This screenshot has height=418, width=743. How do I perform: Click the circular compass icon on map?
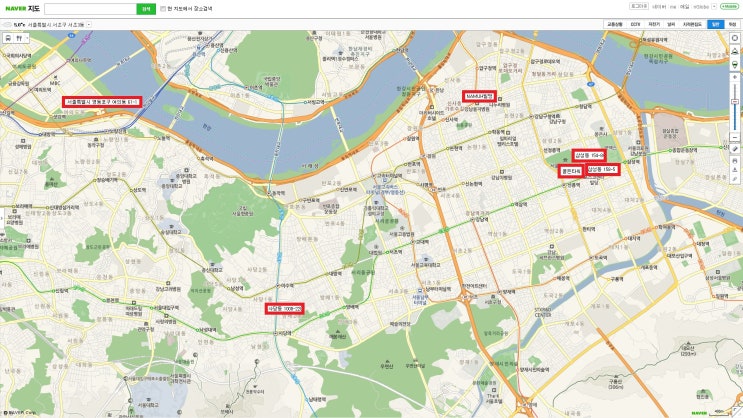tap(735, 37)
